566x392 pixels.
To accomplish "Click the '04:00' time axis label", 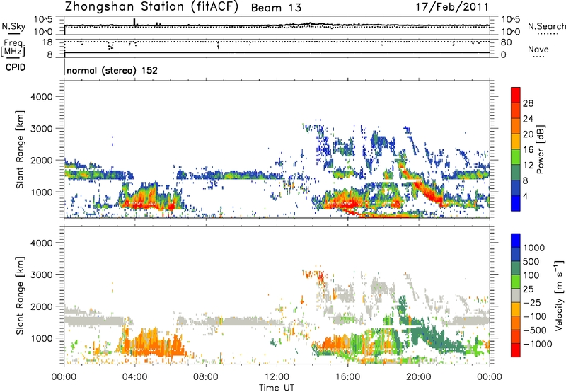I will 134,377.
